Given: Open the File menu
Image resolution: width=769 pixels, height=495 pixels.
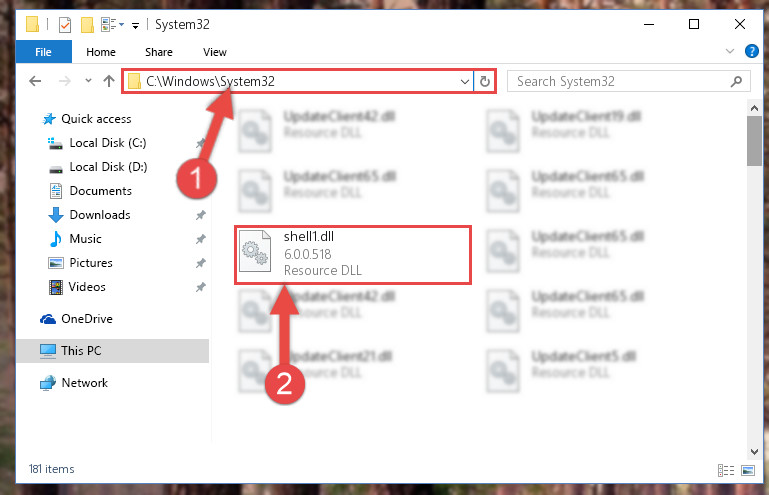Looking at the screenshot, I should coord(44,52).
